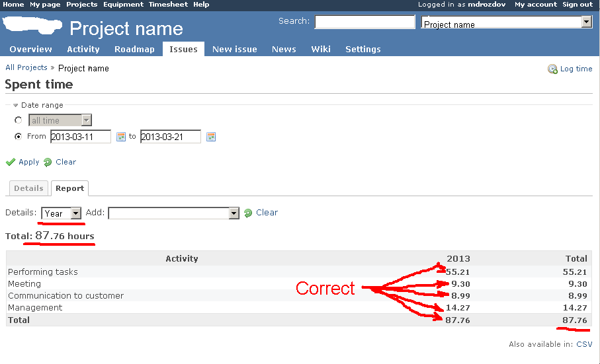Viewport: 600px width, 364px height.
Task: Open Projects in top menu
Action: tap(82, 5)
